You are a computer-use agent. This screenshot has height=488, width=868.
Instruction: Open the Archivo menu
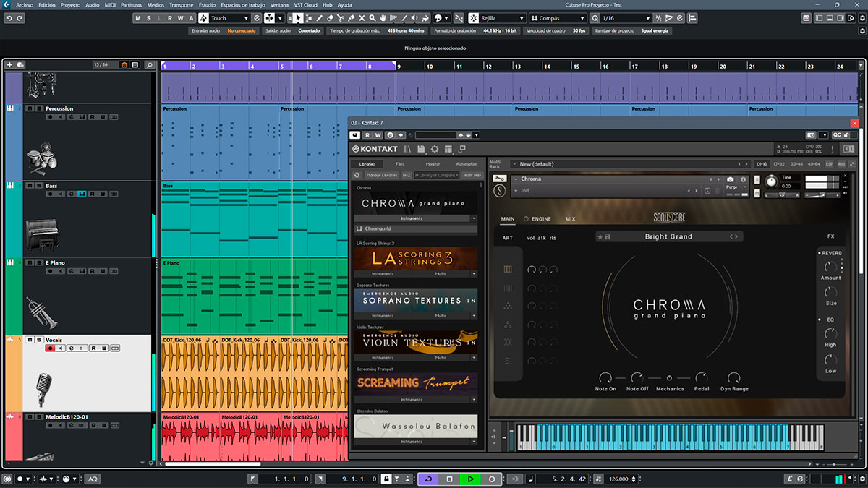(x=25, y=4)
